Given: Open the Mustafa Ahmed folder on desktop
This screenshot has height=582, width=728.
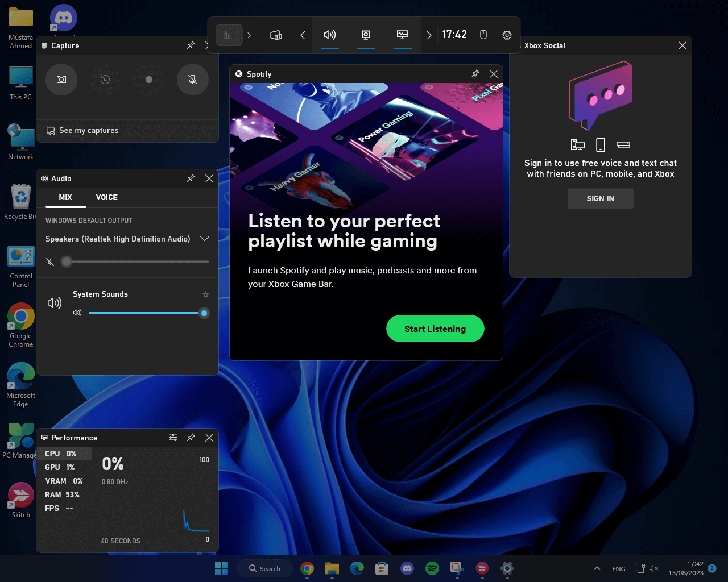Looking at the screenshot, I should 20,28.
